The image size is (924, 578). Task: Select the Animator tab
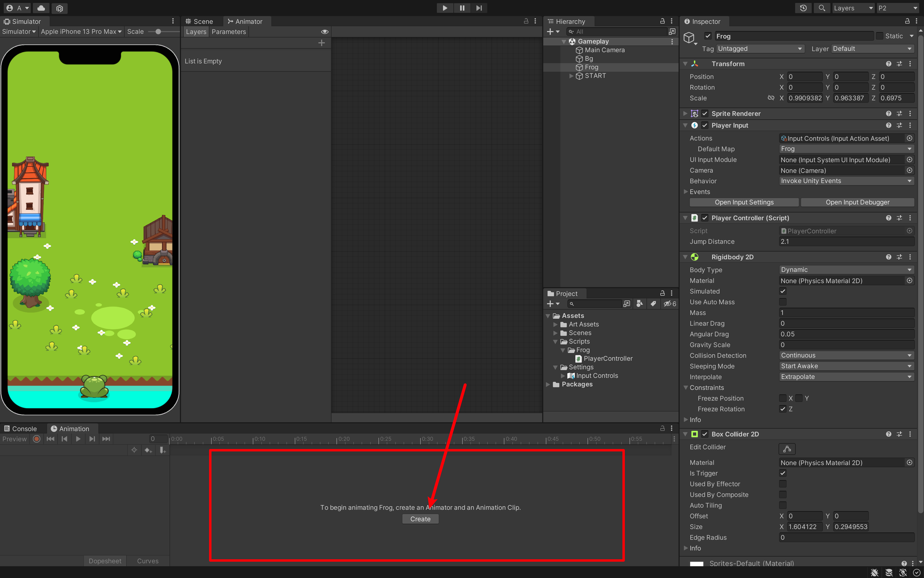pyautogui.click(x=245, y=21)
